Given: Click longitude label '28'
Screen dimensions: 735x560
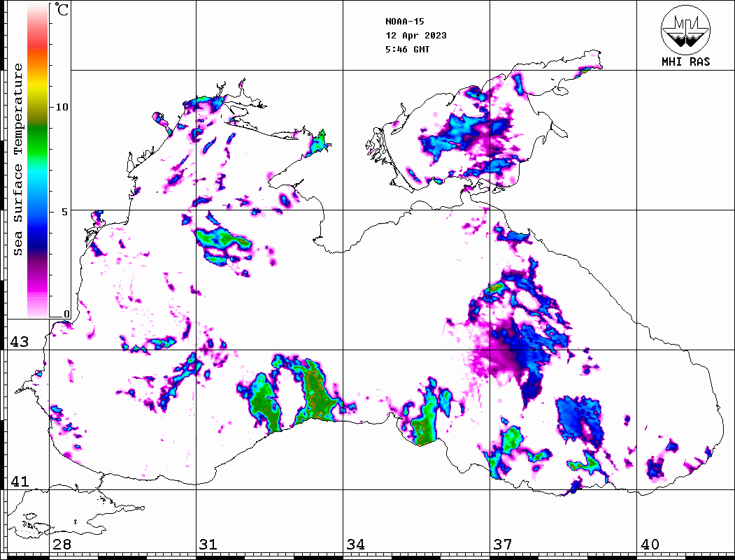Looking at the screenshot, I should (x=62, y=544).
